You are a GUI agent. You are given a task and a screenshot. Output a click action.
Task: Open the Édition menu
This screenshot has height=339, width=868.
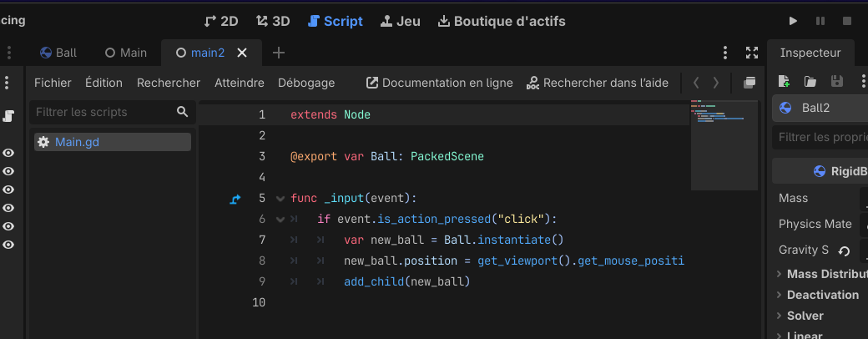tap(103, 83)
